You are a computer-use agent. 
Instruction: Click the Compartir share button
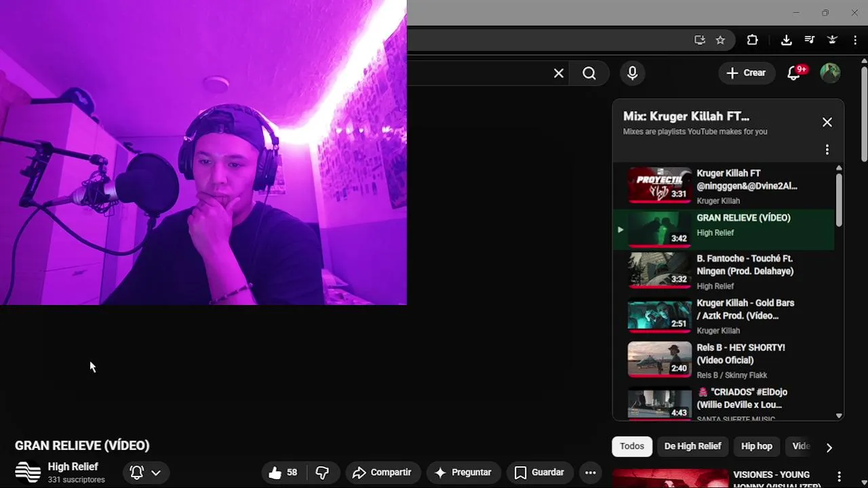(383, 472)
